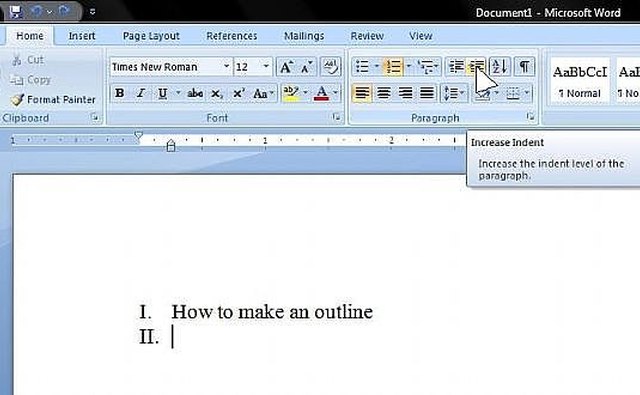Open the Font dialog box launcher
This screenshot has width=640, height=395.
pos(336,118)
